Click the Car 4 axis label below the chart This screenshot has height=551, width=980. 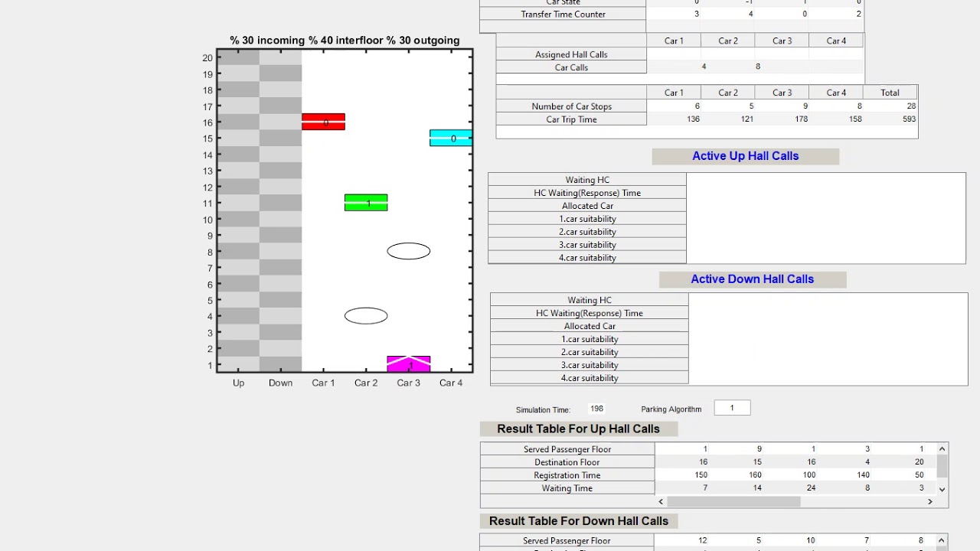(x=451, y=383)
